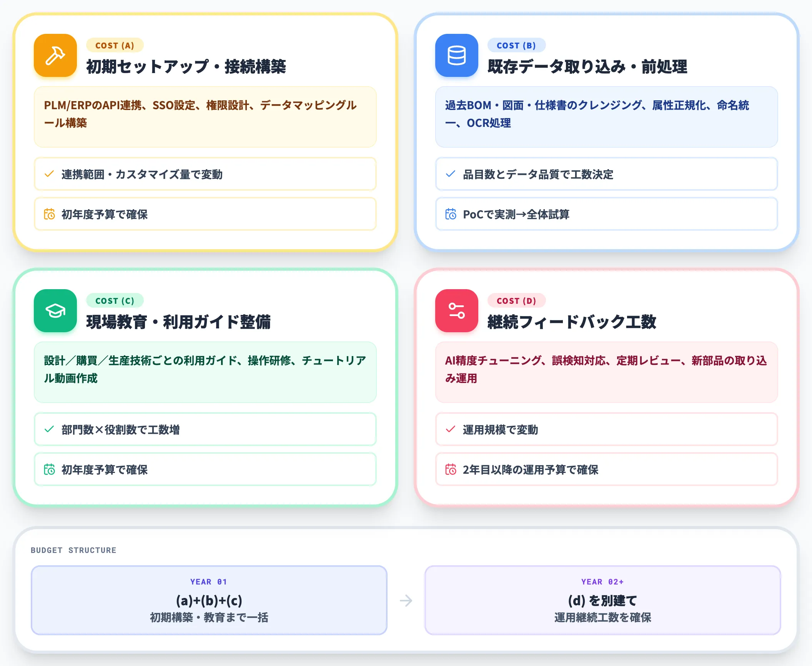Click heading 継続フィードバック工数
This screenshot has height=666, width=812.
click(x=572, y=322)
